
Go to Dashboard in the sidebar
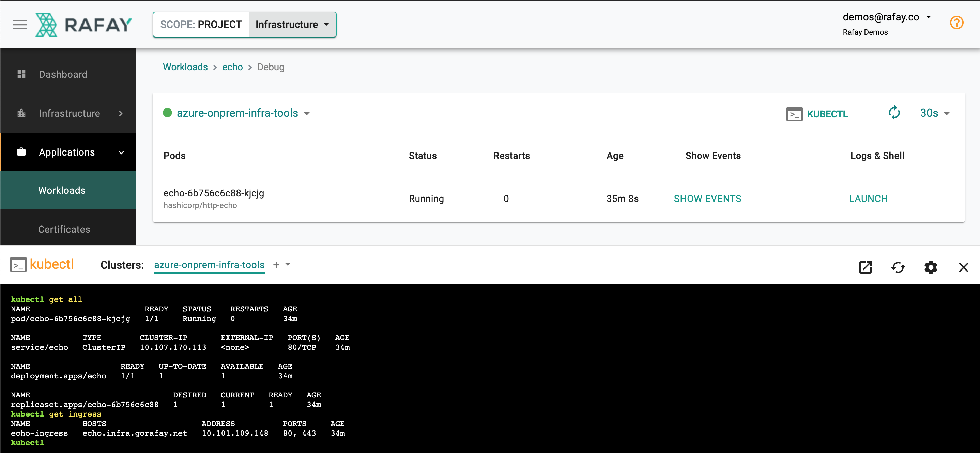click(63, 74)
